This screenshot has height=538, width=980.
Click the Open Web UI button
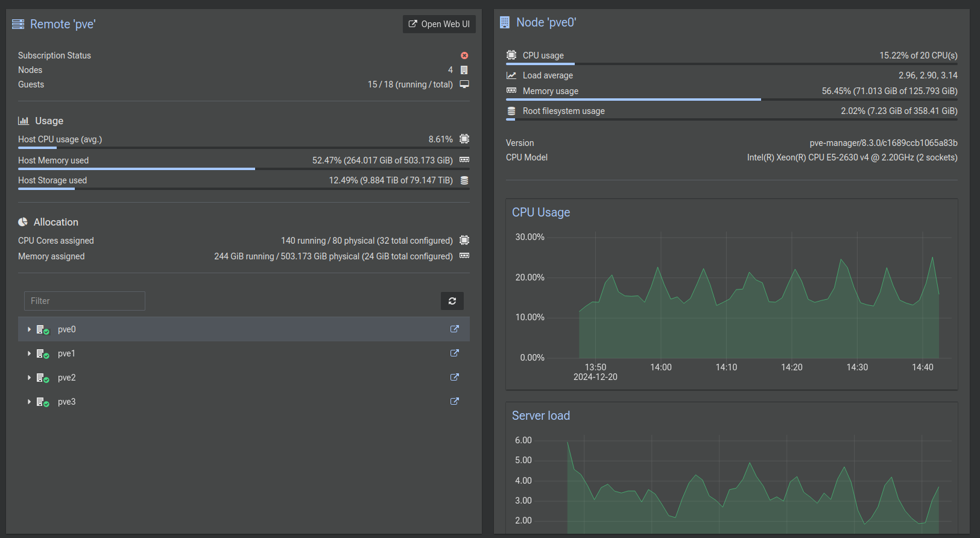[439, 24]
